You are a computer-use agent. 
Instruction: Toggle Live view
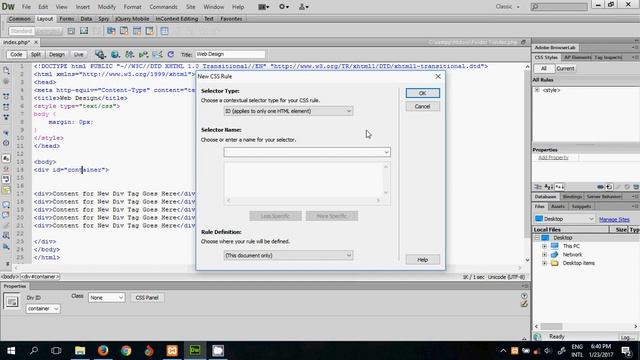tap(78, 54)
